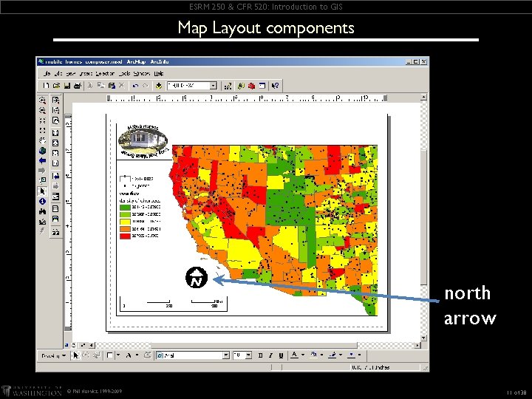Screen dimensions: 532x399
Task: Select the Zoom In tool
Action: [42, 100]
